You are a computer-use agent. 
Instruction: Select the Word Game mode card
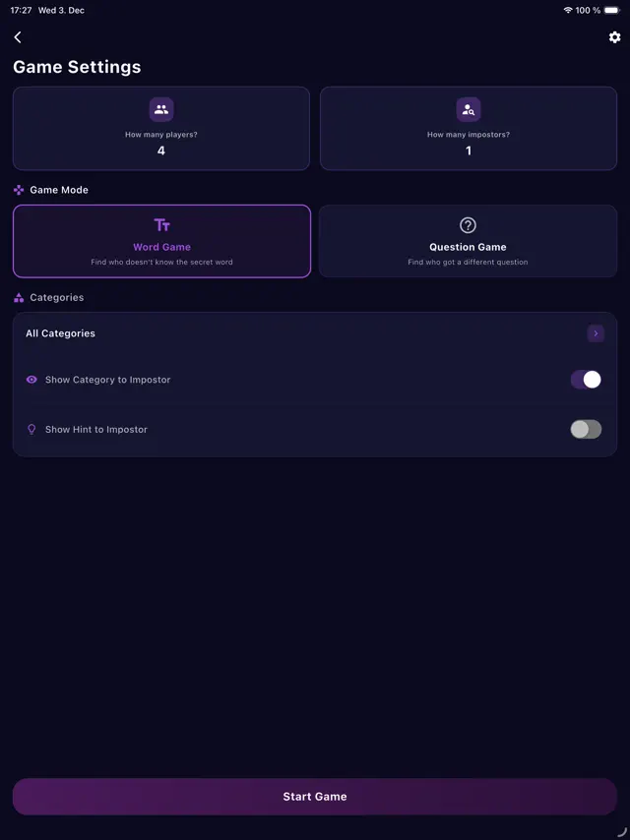coord(161,241)
